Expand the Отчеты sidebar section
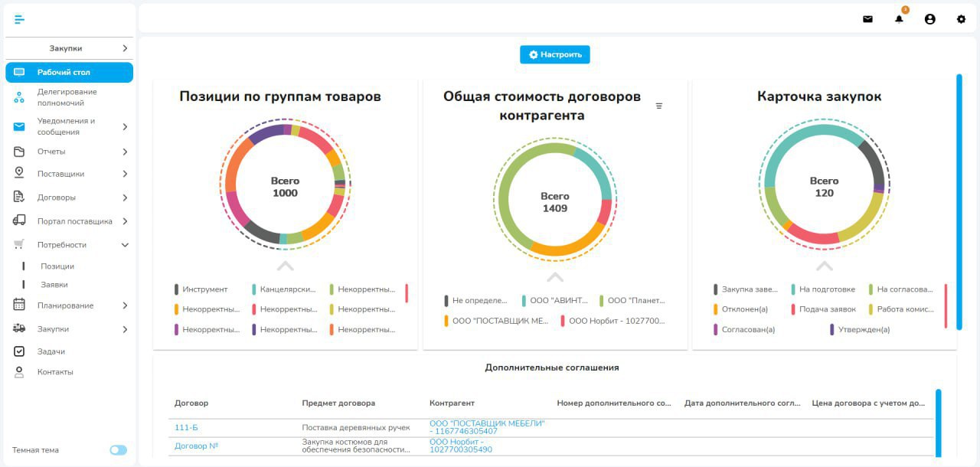 coord(69,151)
